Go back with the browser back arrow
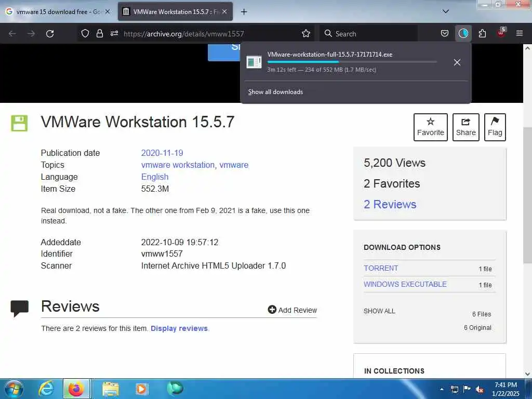Image resolution: width=532 pixels, height=399 pixels. pos(12,34)
